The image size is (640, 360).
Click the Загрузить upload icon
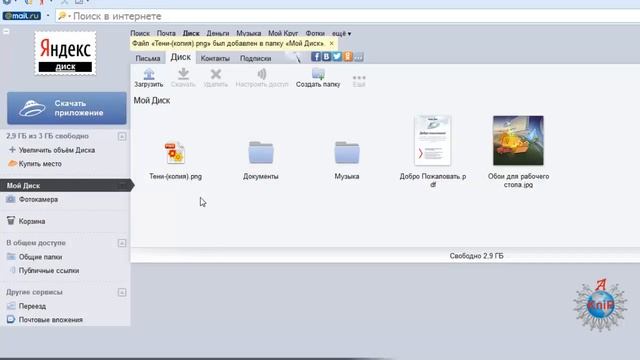point(149,74)
